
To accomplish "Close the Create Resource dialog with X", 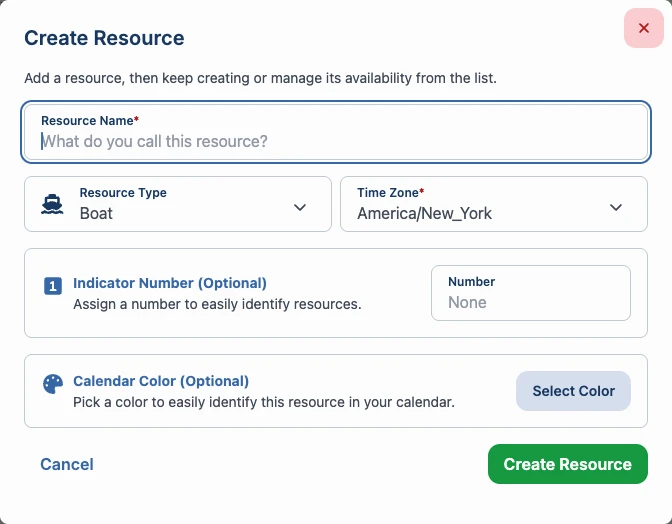I will (643, 28).
